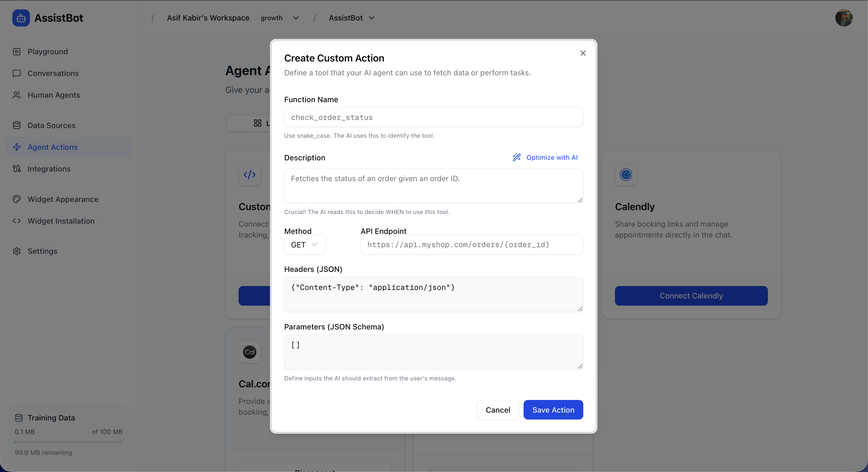Click the user avatar in top right
The width and height of the screenshot is (868, 472).
coord(844,17)
